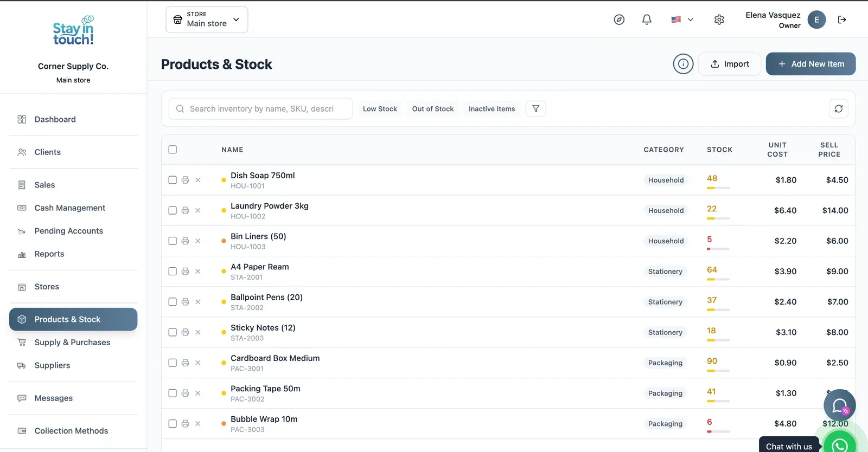This screenshot has height=452, width=868.
Task: Open the WhatsApp chat icon
Action: click(840, 445)
